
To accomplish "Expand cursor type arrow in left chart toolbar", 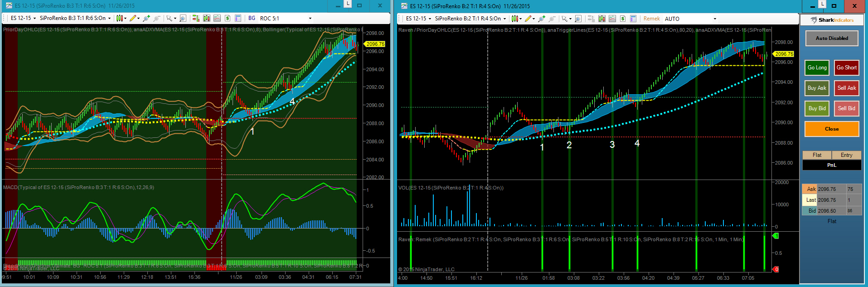I will tap(175, 19).
